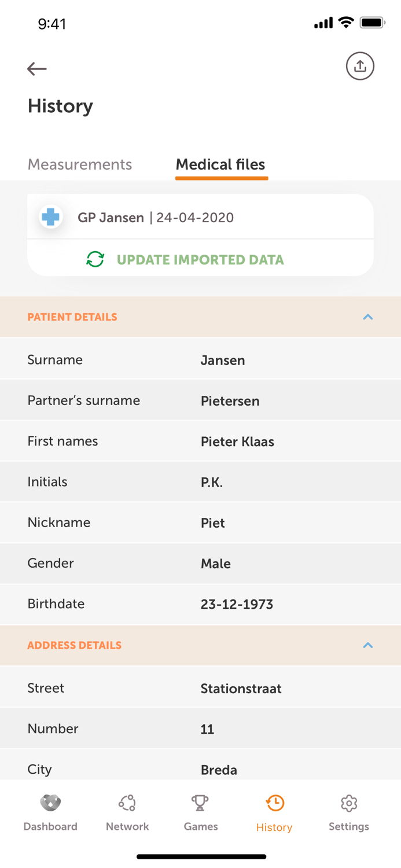Tap the home indicator bar at bottom
This screenshot has height=868, width=401.
[x=200, y=856]
